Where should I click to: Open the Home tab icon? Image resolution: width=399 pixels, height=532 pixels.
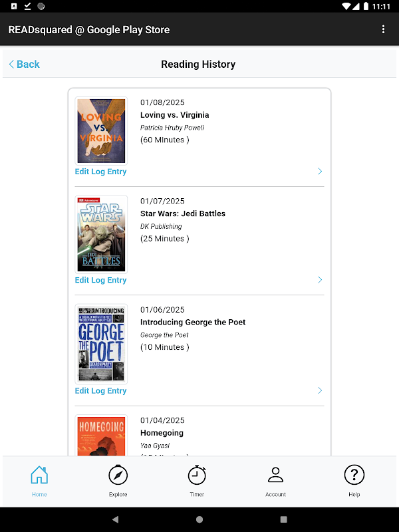[x=39, y=475]
